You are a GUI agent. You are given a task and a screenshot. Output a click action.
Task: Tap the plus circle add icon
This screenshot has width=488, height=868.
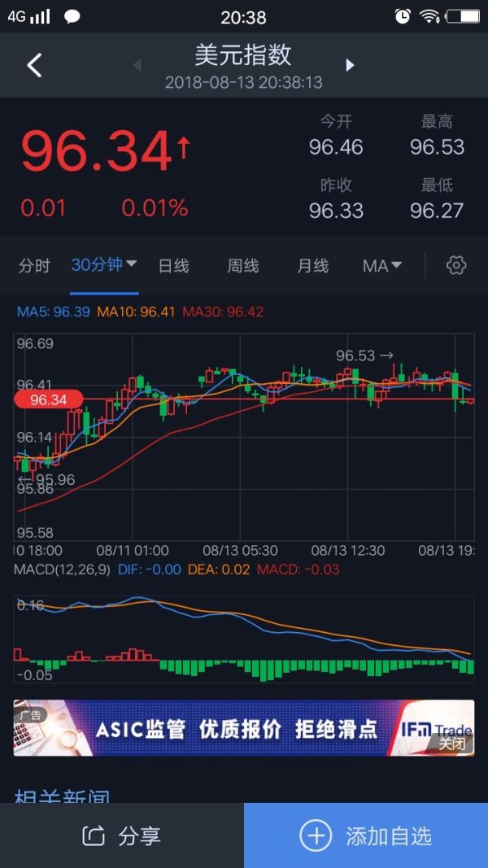tap(315, 835)
